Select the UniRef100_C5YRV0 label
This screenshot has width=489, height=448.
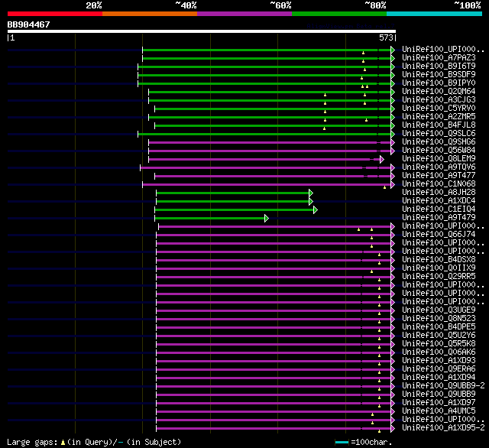tap(439, 109)
